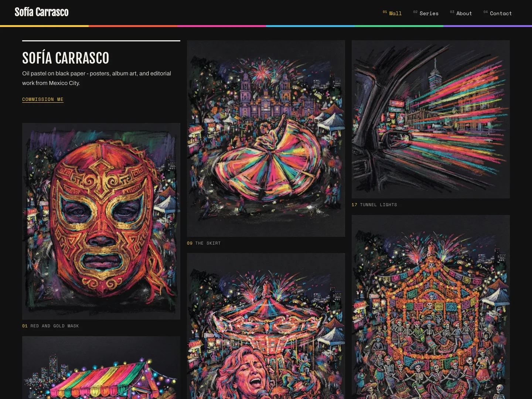Navigate to the Contact page
The height and width of the screenshot is (399, 532).
(498, 13)
